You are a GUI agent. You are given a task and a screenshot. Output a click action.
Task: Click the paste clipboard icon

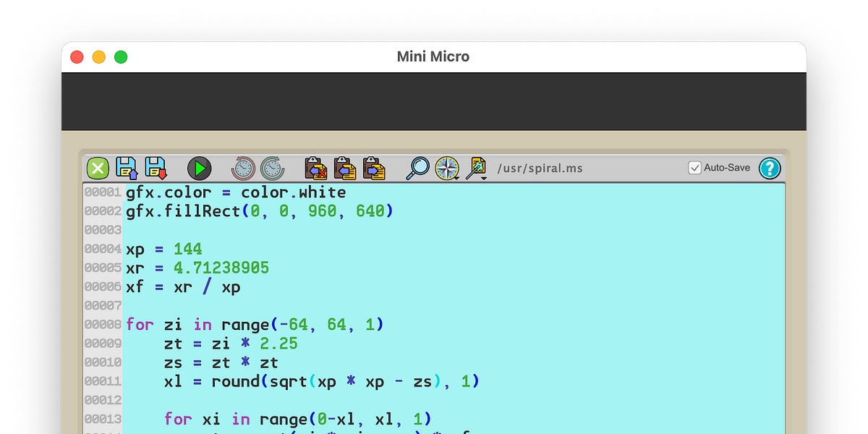[374, 168]
